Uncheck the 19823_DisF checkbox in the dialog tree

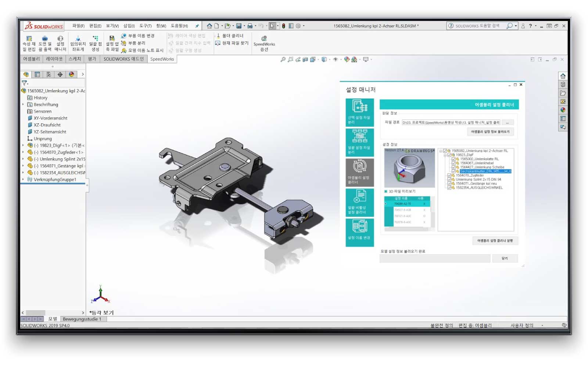point(449,155)
